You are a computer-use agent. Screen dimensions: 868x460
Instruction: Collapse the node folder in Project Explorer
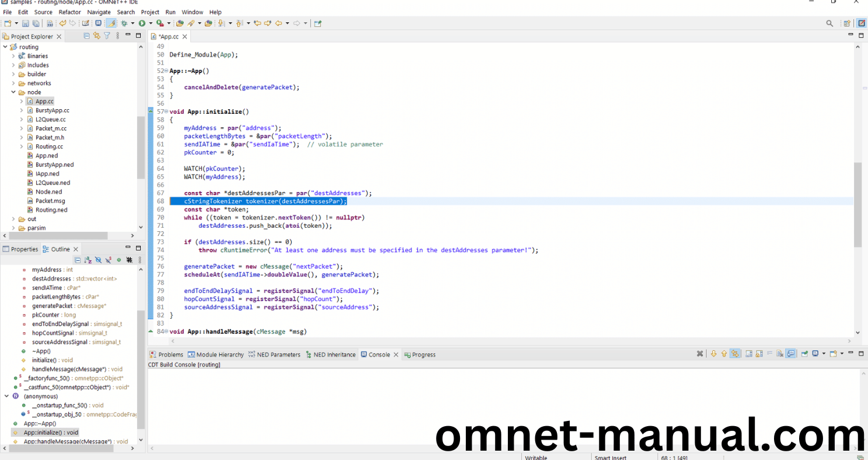click(x=14, y=92)
